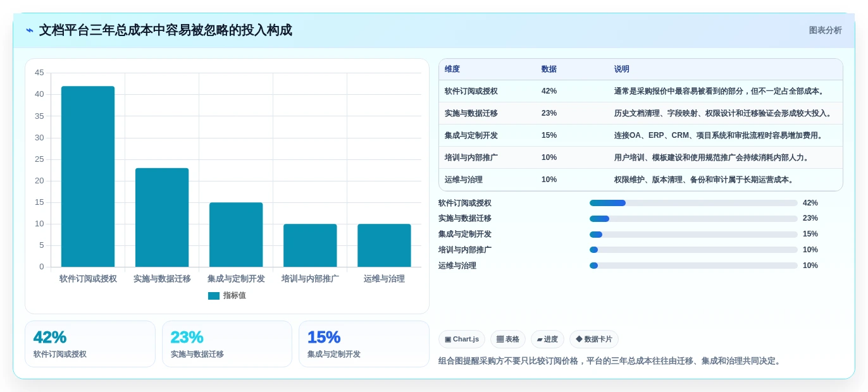Click the 图表分析 label in header

[x=825, y=30]
